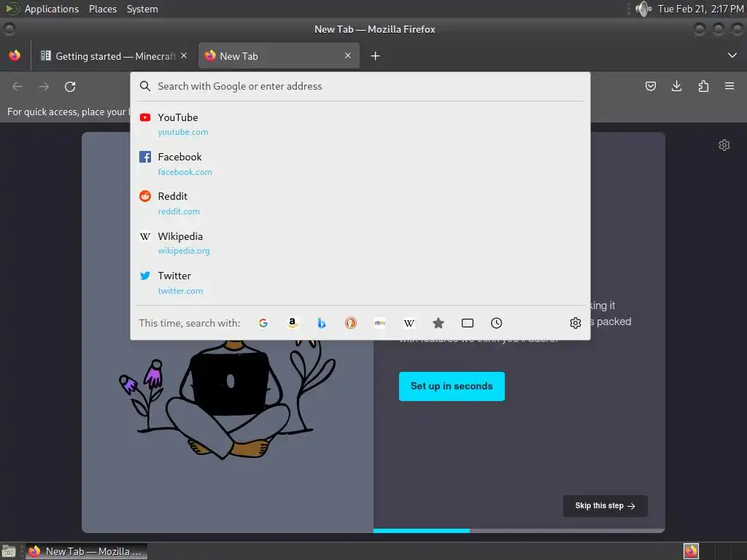This screenshot has width=747, height=560.
Task: Click facebook.com URL text
Action: pos(185,172)
